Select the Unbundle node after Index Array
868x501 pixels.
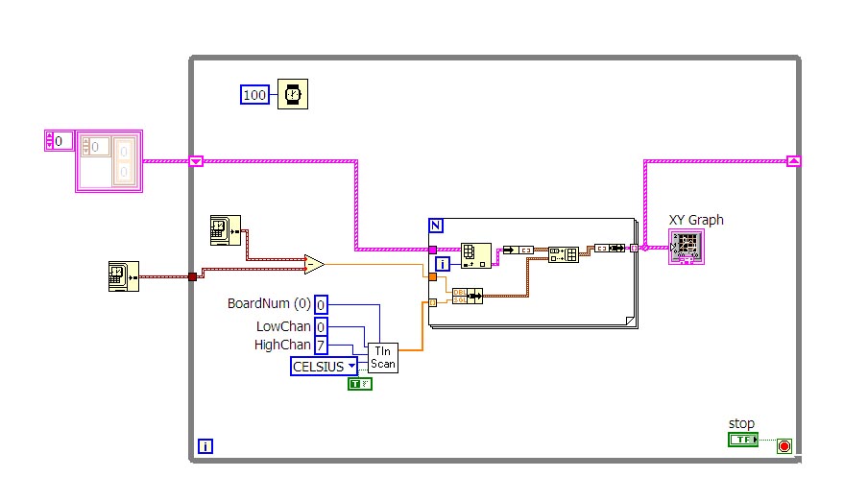point(518,250)
